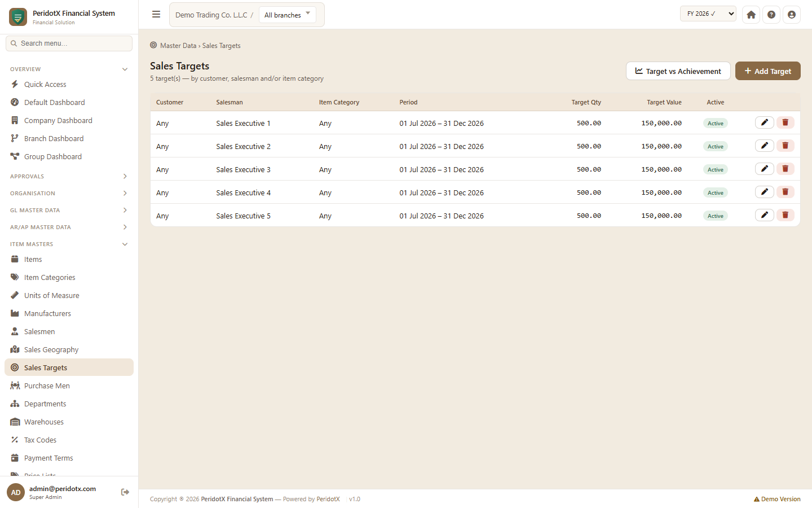Expand the Approvals section

69,176
